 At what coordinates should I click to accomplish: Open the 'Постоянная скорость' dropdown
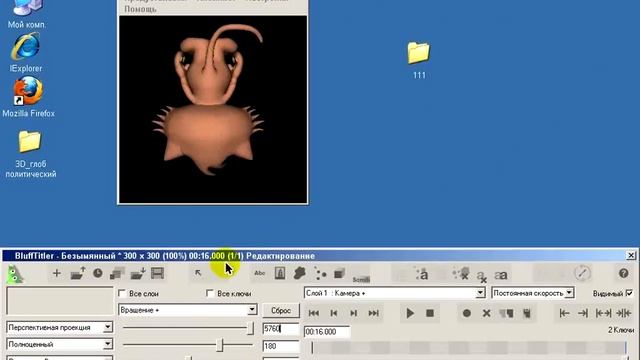(569, 293)
